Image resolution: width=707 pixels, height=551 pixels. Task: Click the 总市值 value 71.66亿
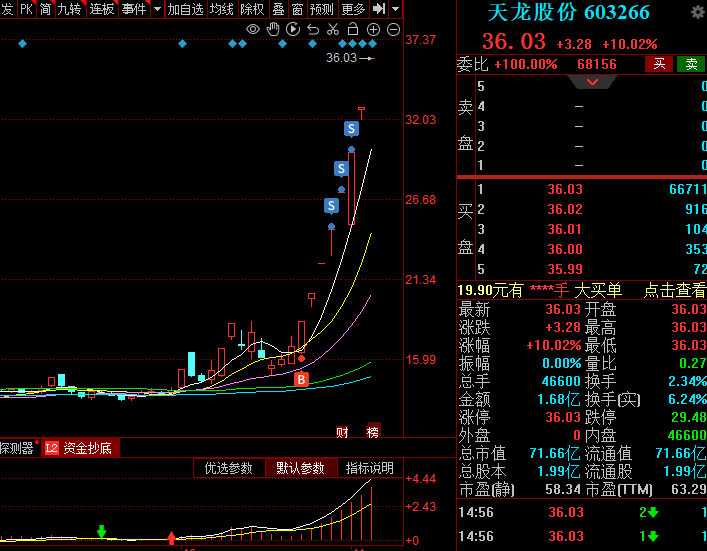tap(555, 453)
